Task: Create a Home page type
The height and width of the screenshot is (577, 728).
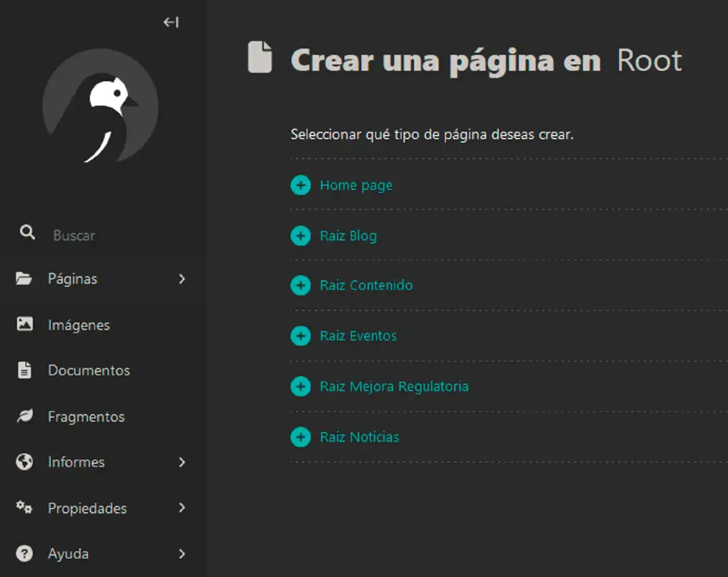Action: (x=356, y=185)
